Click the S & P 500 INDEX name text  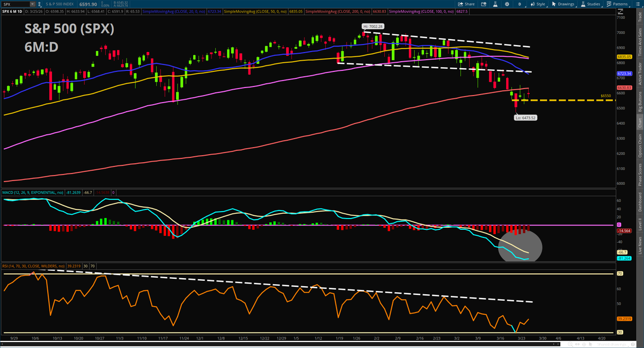point(60,4)
